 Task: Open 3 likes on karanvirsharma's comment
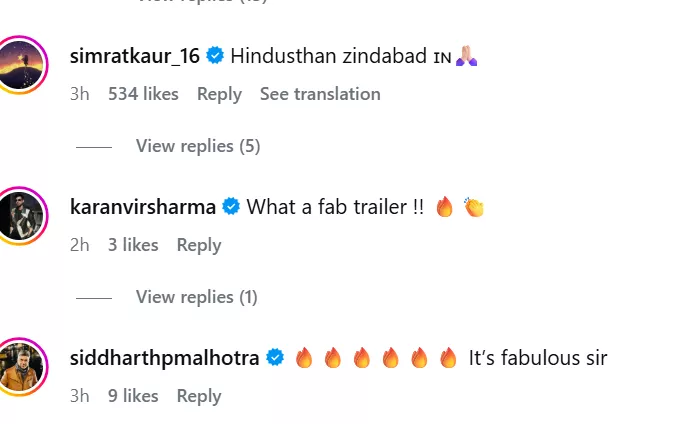pos(133,245)
